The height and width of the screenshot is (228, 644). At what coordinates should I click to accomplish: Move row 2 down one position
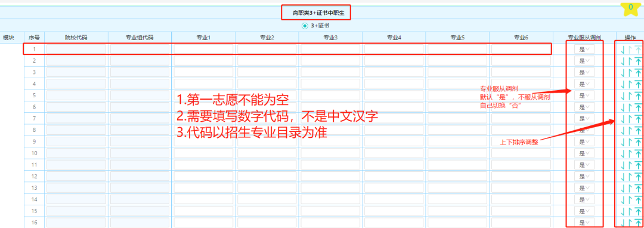623,61
